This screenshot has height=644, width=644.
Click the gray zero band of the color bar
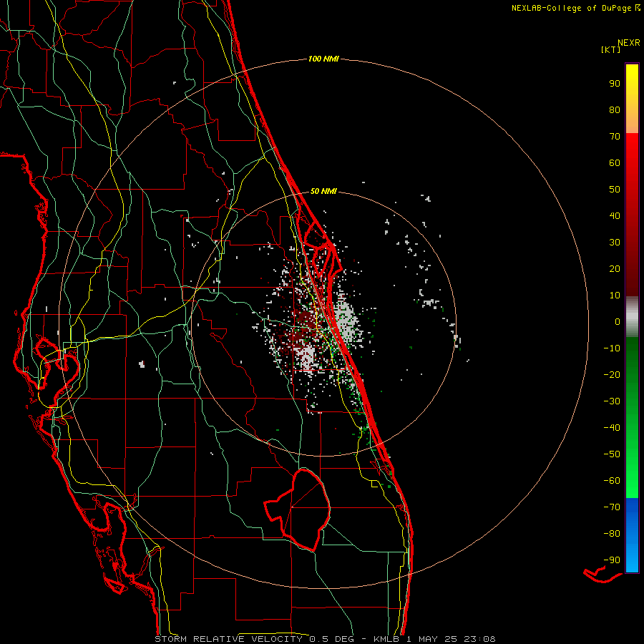point(632,317)
